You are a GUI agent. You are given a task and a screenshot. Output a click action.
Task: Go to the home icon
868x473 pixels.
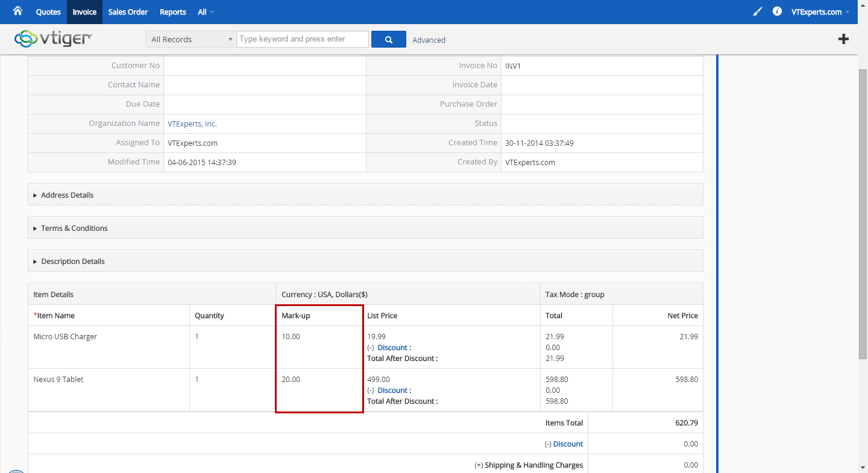[17, 11]
